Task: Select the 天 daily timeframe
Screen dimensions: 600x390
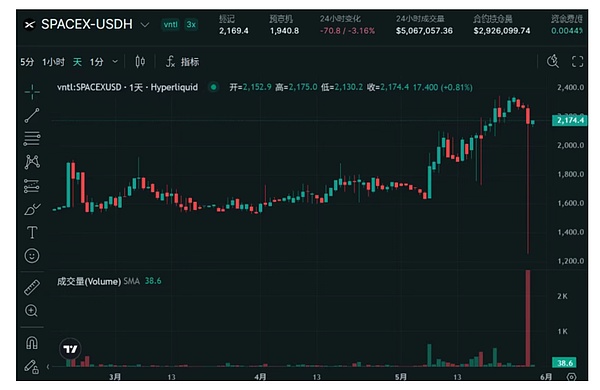Action: coord(77,62)
